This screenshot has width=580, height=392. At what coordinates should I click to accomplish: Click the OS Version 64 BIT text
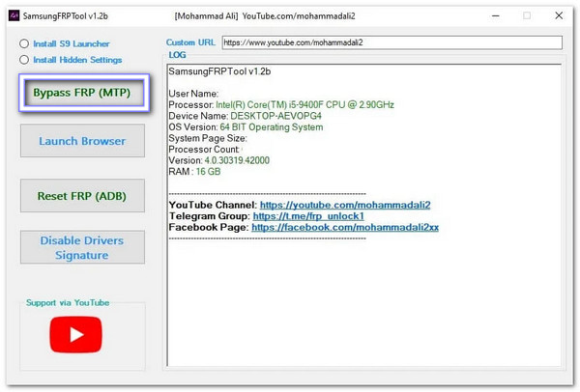point(271,127)
